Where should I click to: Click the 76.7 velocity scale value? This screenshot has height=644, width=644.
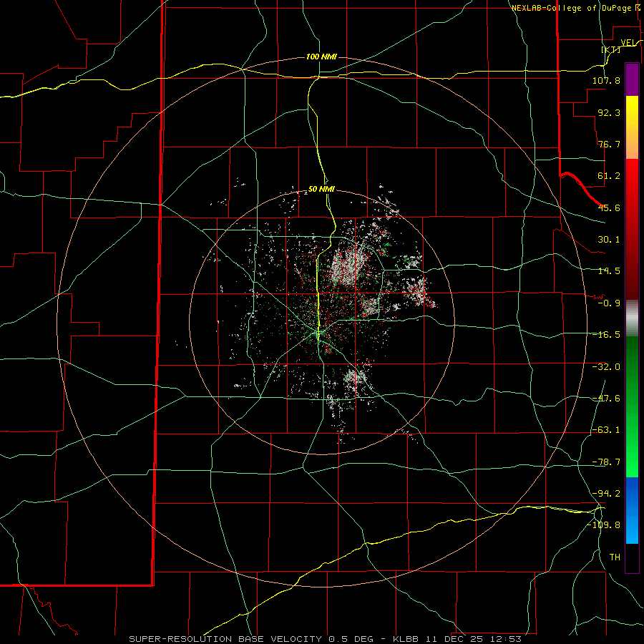[x=609, y=144]
